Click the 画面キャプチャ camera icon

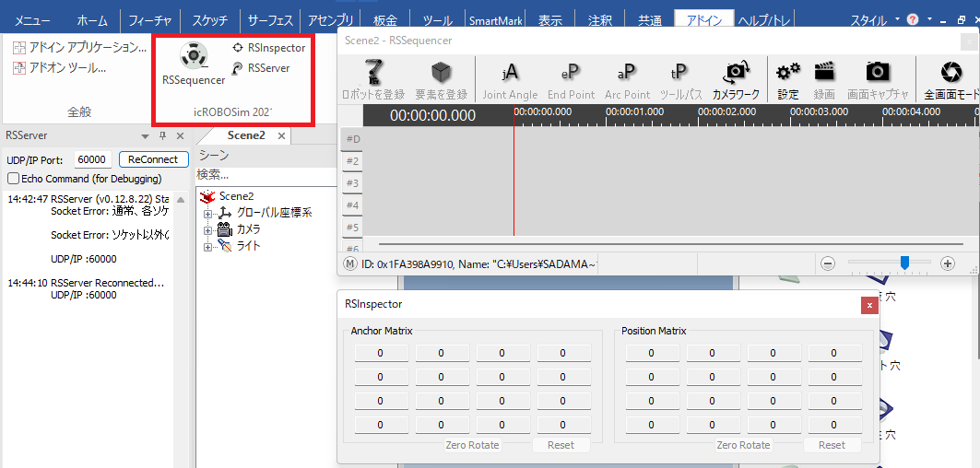tap(878, 71)
